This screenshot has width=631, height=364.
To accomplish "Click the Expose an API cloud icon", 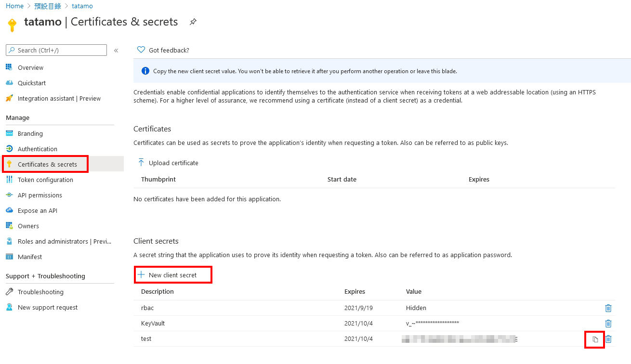I will (x=9, y=210).
